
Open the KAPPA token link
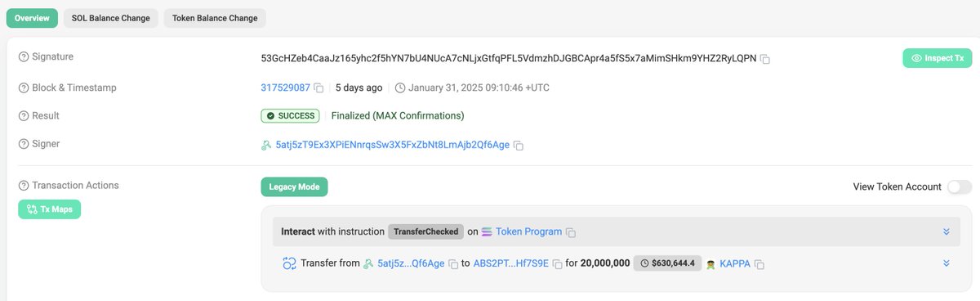tap(735, 264)
